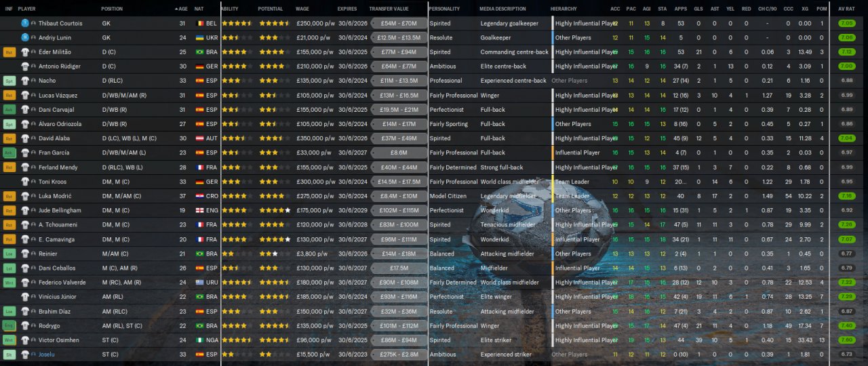Click the Spt badge beside Álvaro Odriozola

9,124
